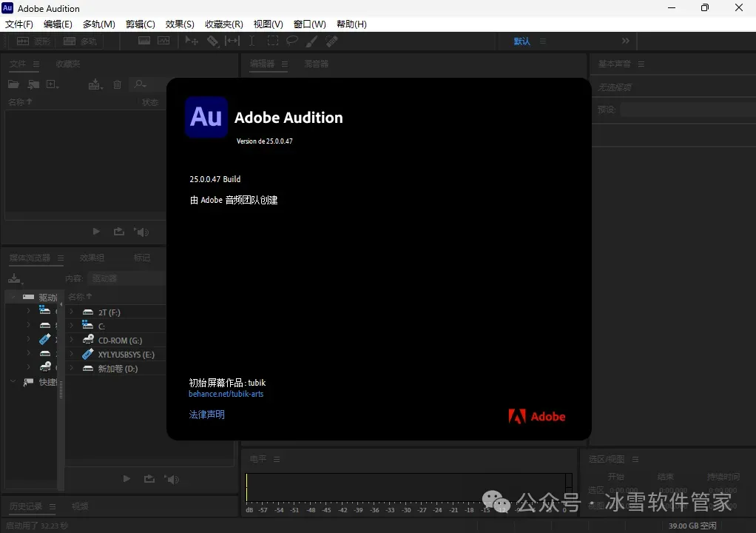This screenshot has height=533, width=756.
Task: Click the Media Browser preview play button
Action: pos(126,478)
